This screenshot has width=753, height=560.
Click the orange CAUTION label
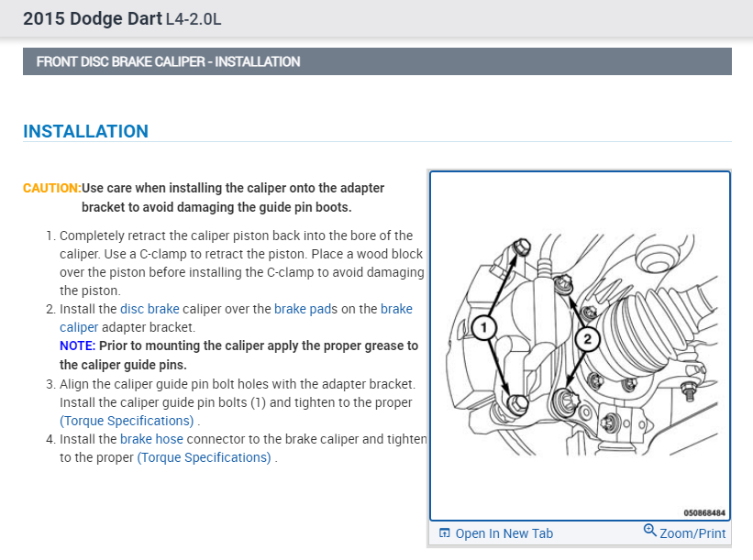pos(52,188)
